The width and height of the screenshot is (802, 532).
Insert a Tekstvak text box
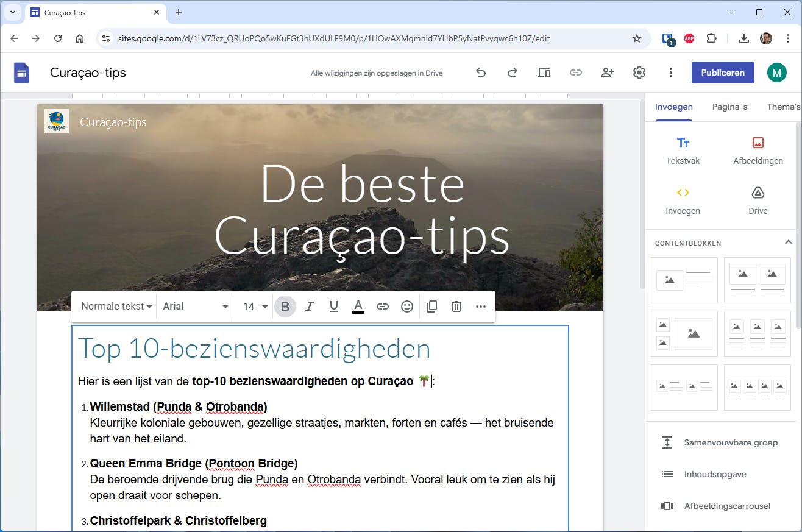683,151
